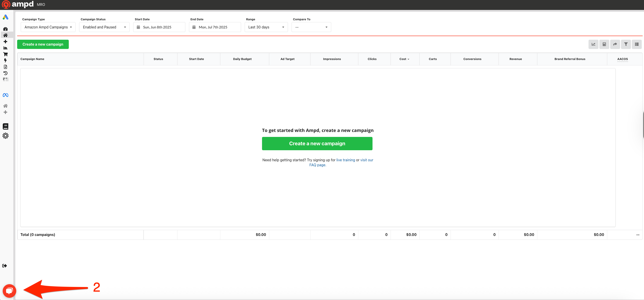The width and height of the screenshot is (644, 300).
Task: Open the shopping cart sidebar icon
Action: (5, 54)
